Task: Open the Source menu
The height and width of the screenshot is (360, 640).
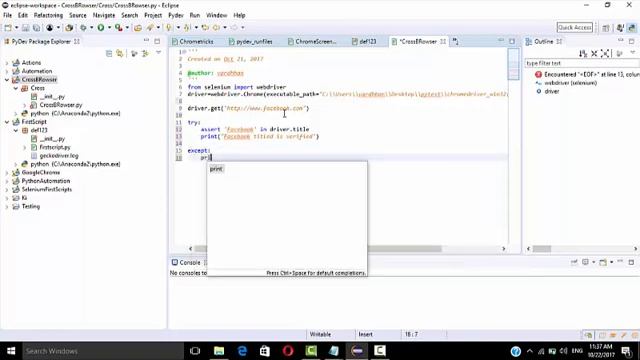Action: tap(78, 15)
